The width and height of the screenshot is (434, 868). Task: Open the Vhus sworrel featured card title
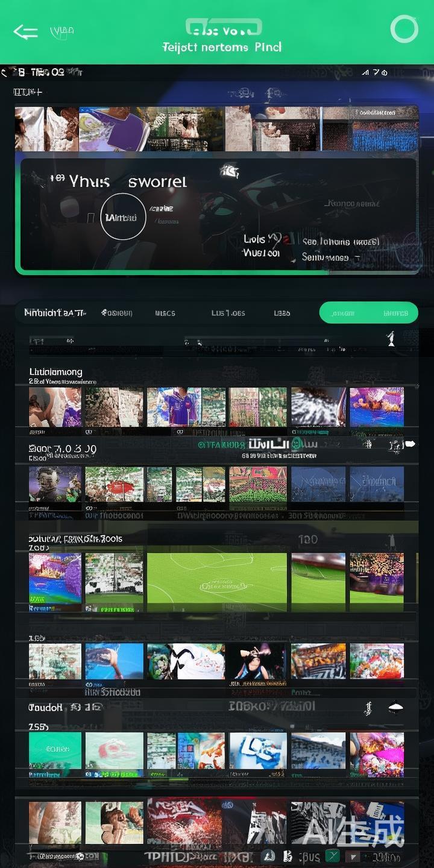[127, 181]
